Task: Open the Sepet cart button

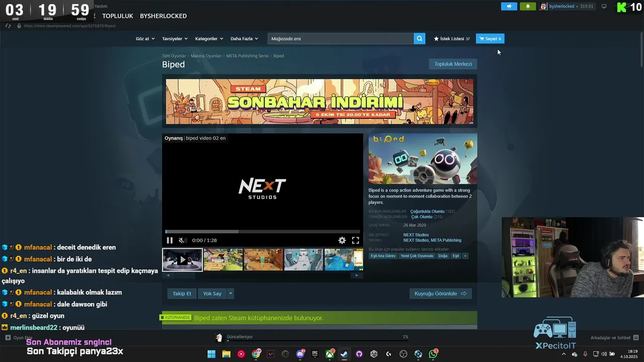Action: (490, 39)
